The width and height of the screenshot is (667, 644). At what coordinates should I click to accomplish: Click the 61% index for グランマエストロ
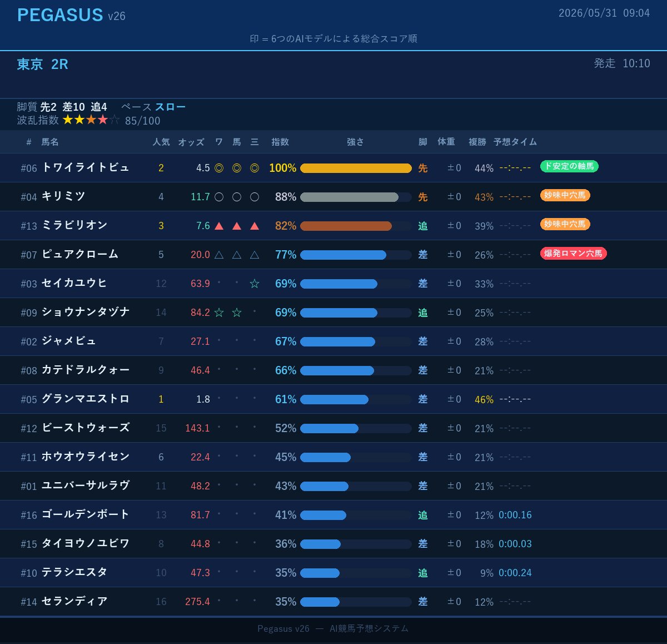tap(286, 399)
